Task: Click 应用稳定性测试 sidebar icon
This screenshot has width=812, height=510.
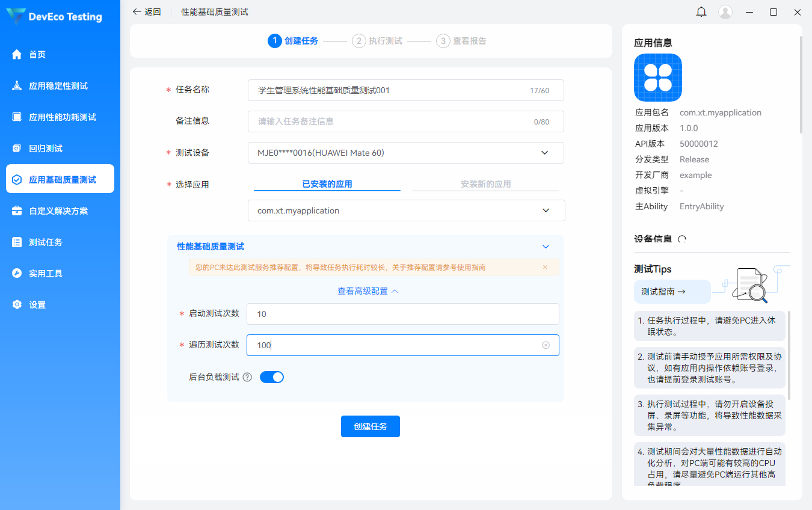Action: point(17,86)
